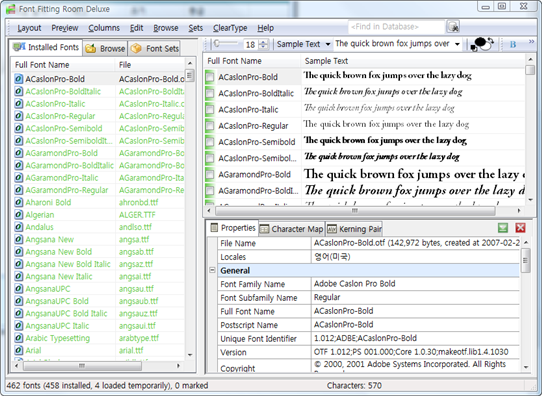Switch to the Kerning Pair tab
Screen dimensions: 542x396
(x=354, y=229)
